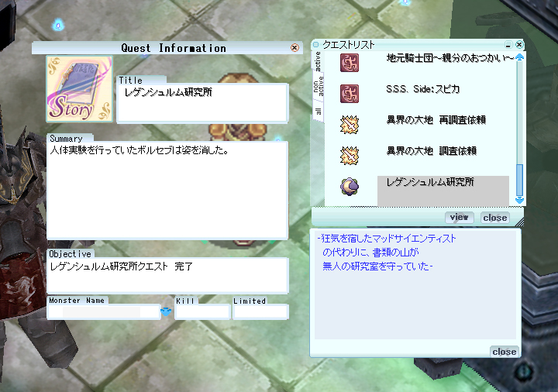The image size is (558, 392).
Task: Switch to the non active quests tab
Action: pos(319,87)
